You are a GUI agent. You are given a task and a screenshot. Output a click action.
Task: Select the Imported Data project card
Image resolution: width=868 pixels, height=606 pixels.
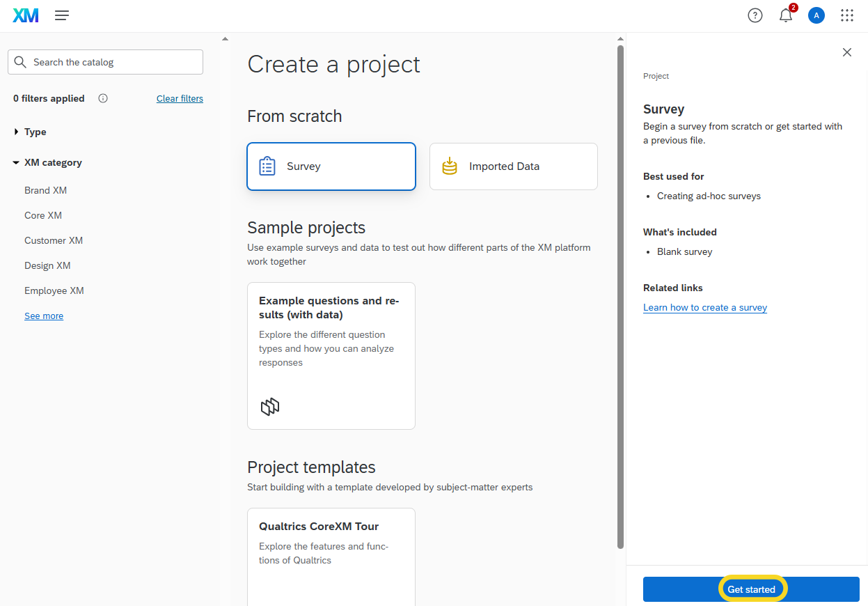click(x=514, y=166)
